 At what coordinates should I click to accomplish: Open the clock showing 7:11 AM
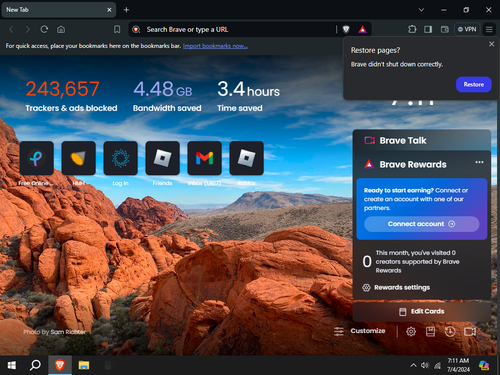pos(458,365)
